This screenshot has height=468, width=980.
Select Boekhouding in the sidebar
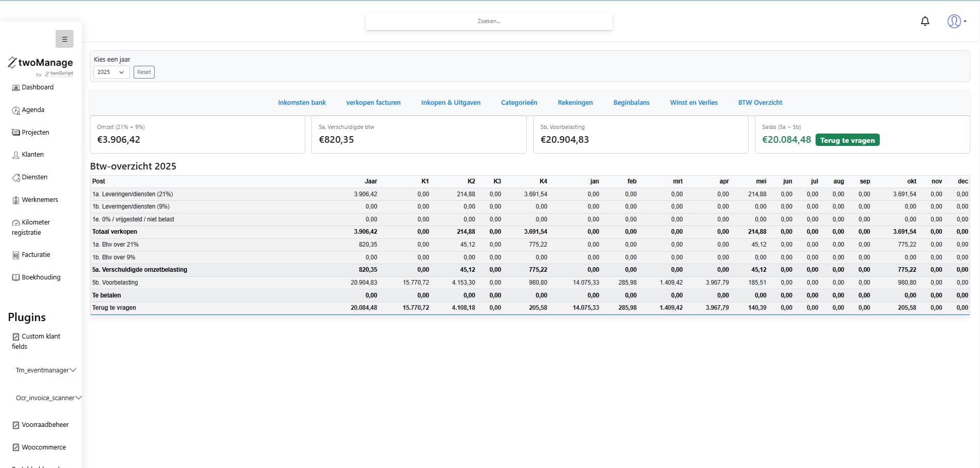coord(41,277)
